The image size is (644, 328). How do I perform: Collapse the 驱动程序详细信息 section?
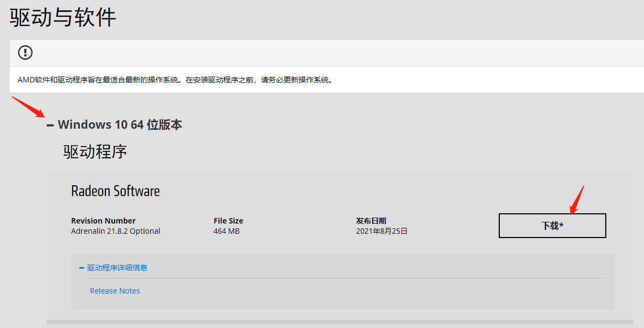click(113, 268)
